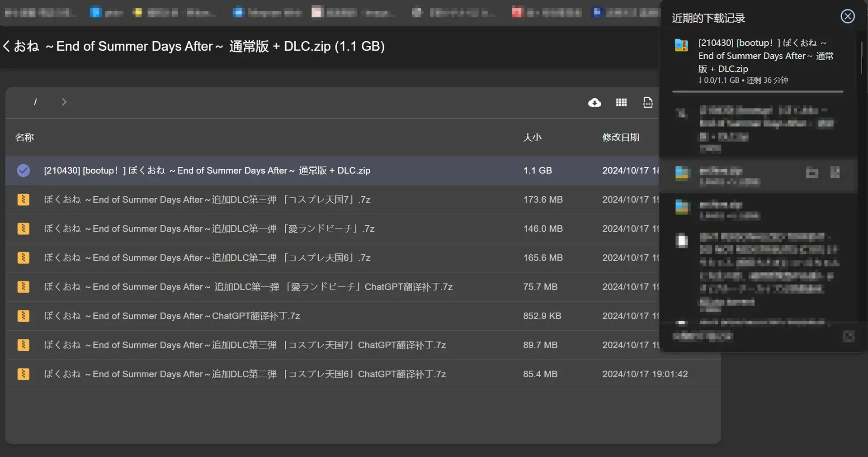Click archive icon of the 852.9 KB ChatGPT翻译补丁

coord(24,316)
